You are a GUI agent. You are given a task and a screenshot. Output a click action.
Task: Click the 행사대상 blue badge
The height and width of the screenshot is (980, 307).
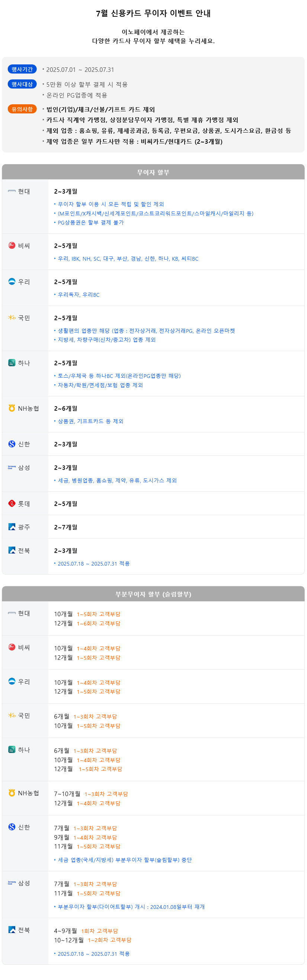[22, 84]
